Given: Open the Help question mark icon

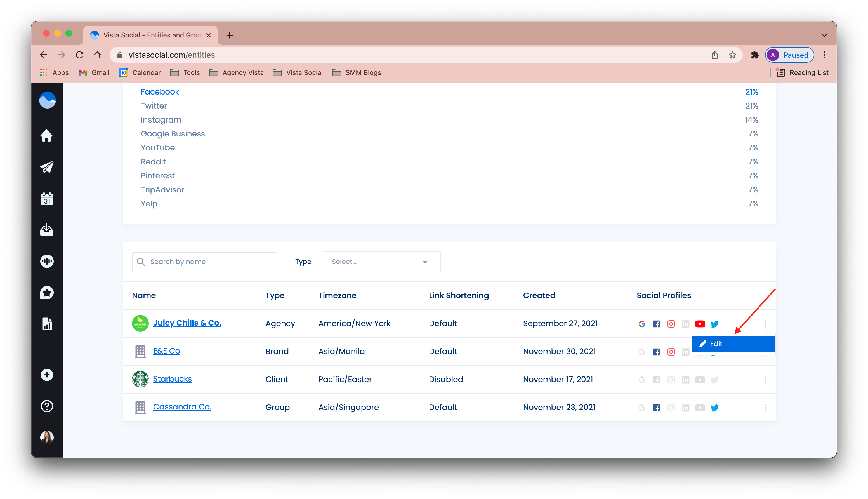Looking at the screenshot, I should coord(47,406).
